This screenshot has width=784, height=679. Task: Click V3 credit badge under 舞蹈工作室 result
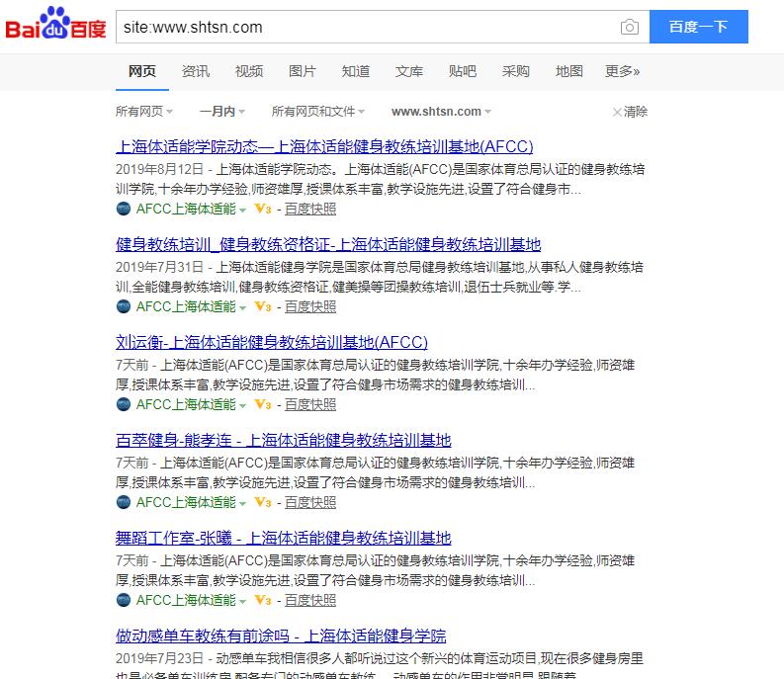[263, 600]
